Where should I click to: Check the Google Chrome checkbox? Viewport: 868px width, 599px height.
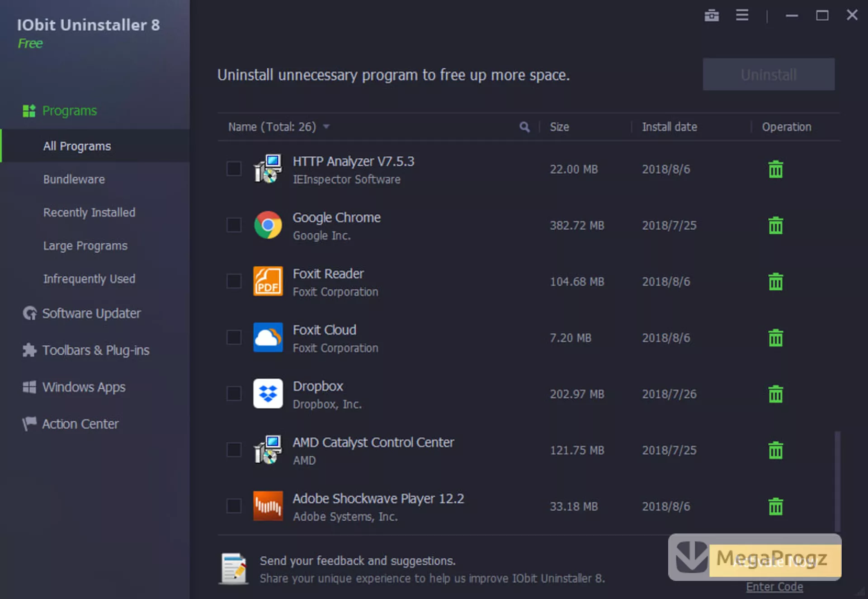click(234, 225)
